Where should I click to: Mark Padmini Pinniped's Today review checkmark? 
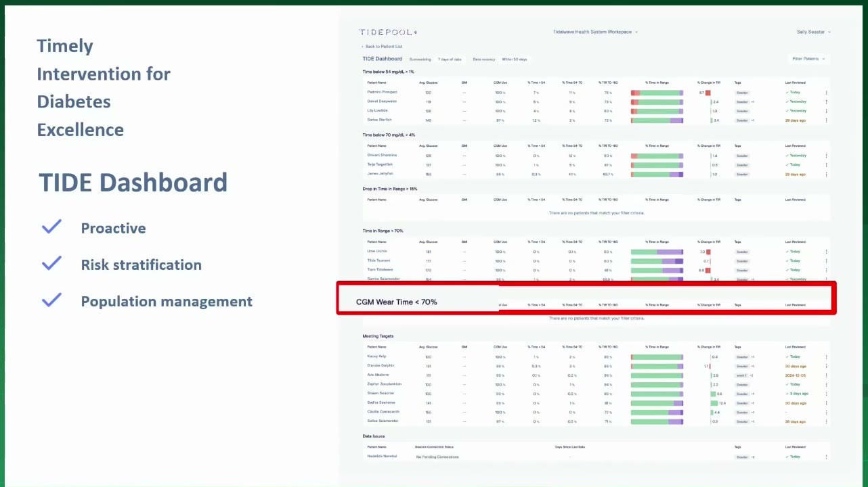787,92
